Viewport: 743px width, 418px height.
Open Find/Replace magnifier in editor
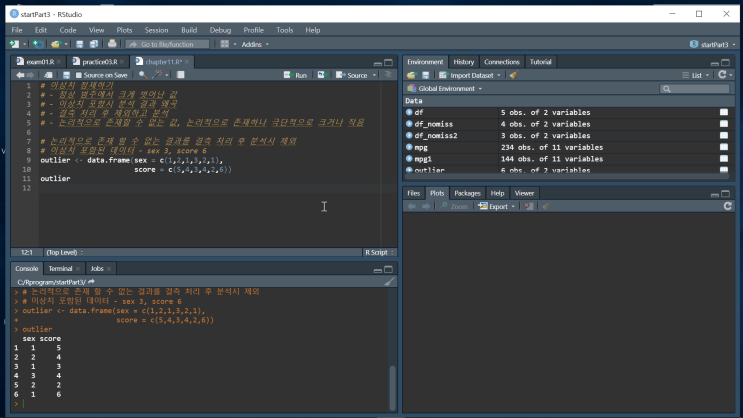coord(143,75)
